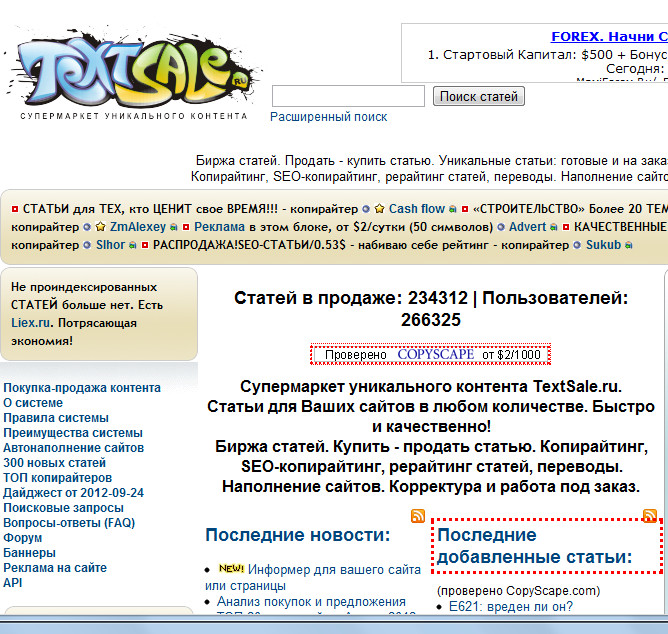668x634 pixels.
Task: Click red square before КАЧЕСТВЕННЫЕ
Action: [x=566, y=227]
